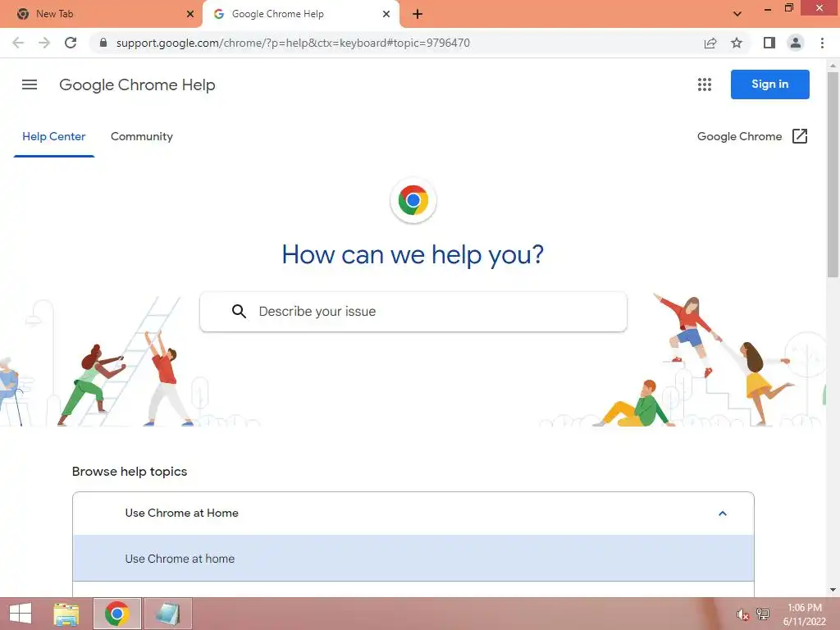Share this page from the address bar
This screenshot has width=840, height=630.
[x=710, y=43]
